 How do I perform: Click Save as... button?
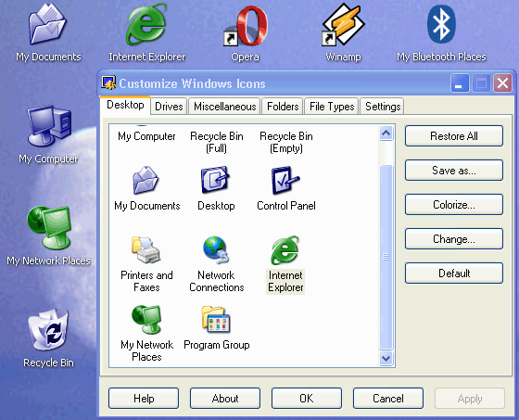coord(454,171)
